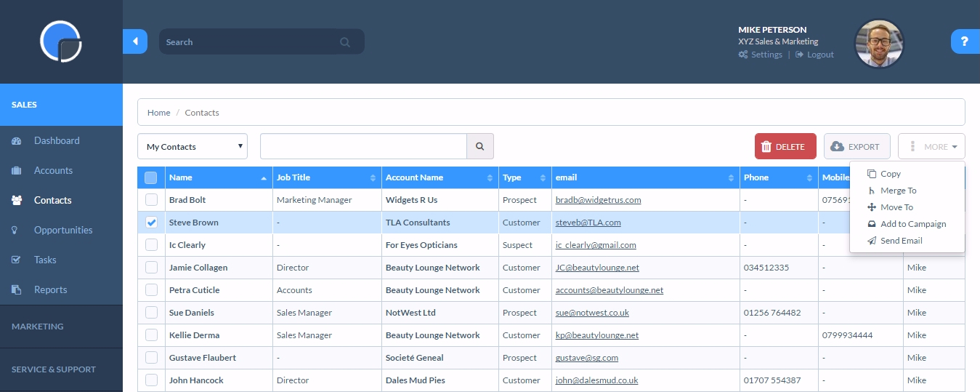Open the Widgets R Us account name
Image resolution: width=980 pixels, height=392 pixels.
click(x=411, y=200)
